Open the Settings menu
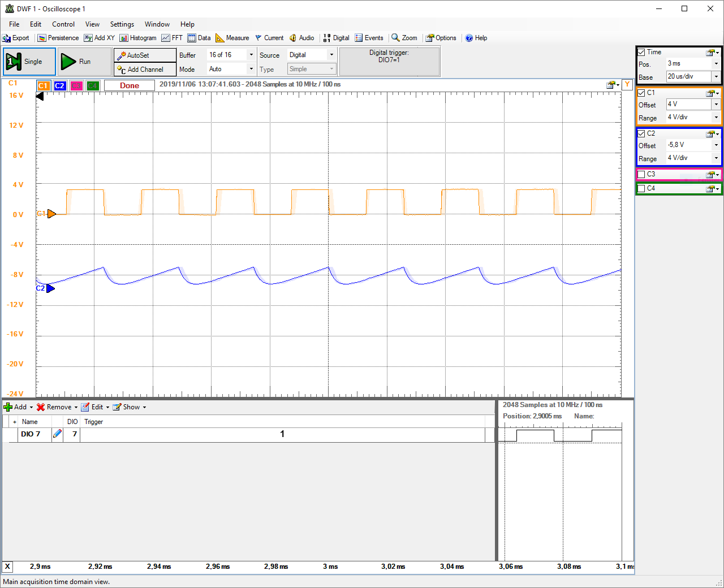Viewport: 724px width, 588px height. coord(122,24)
